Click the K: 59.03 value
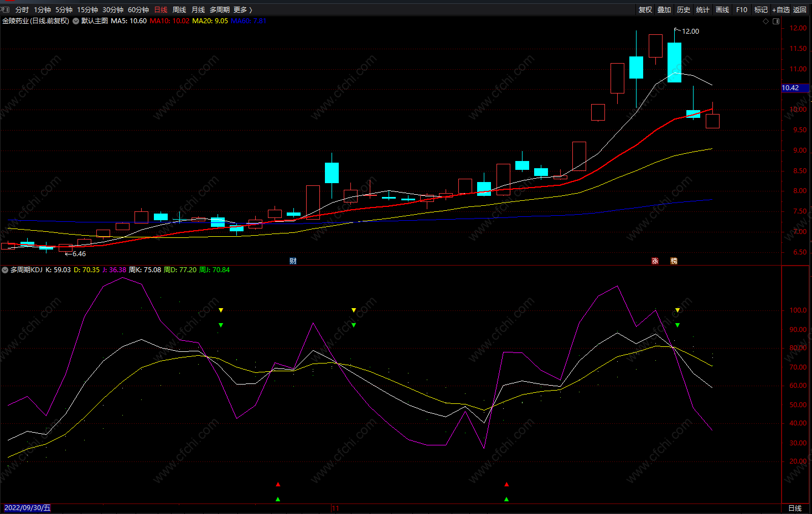The height and width of the screenshot is (514, 812). [x=58, y=270]
